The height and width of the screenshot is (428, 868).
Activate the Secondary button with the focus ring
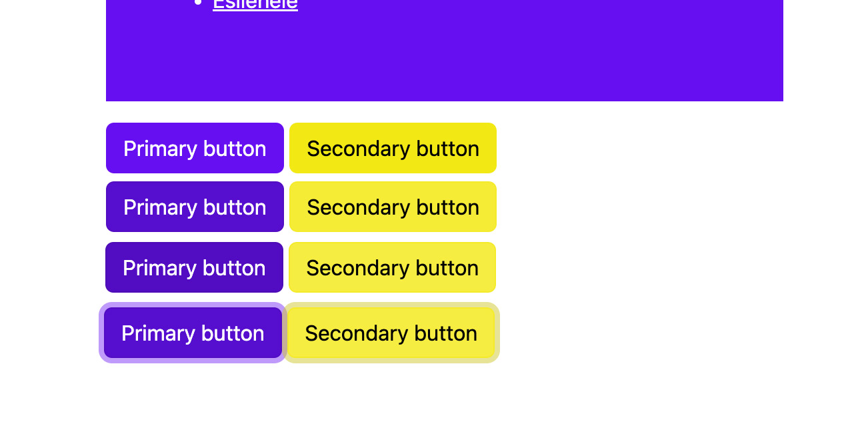(391, 333)
